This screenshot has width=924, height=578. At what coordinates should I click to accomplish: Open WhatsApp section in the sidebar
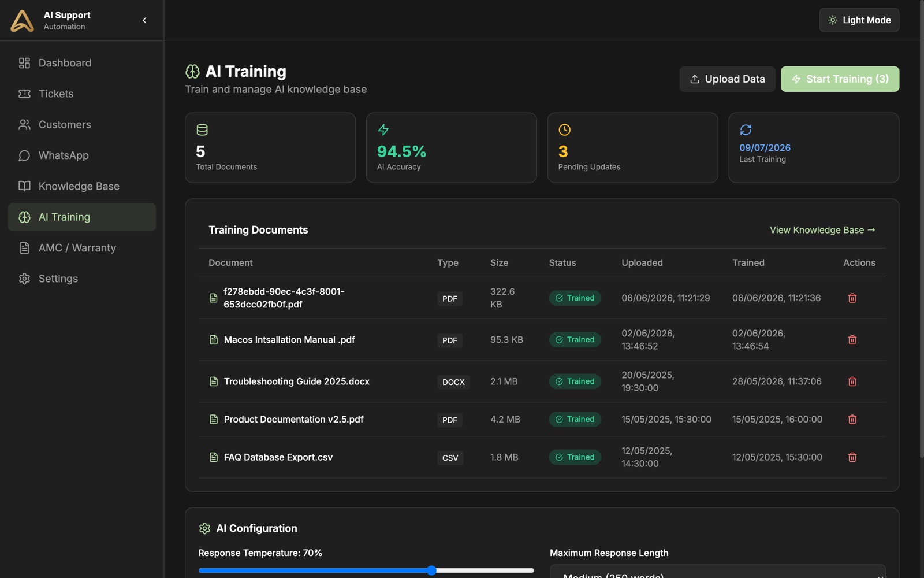[82, 155]
